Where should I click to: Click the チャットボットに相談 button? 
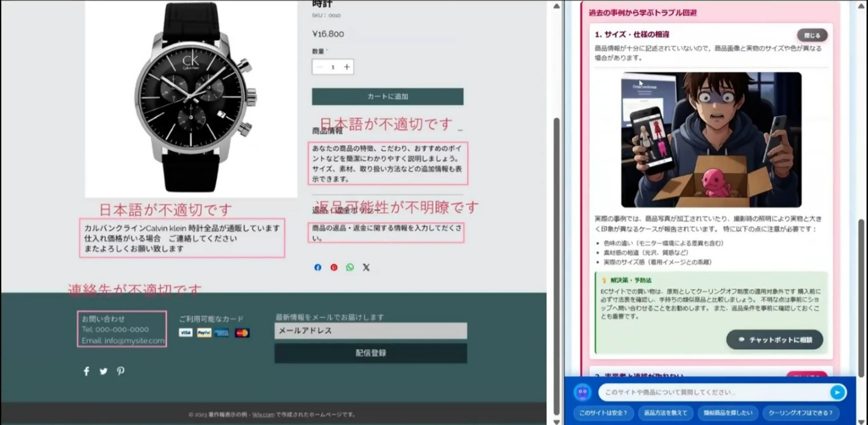coord(774,340)
